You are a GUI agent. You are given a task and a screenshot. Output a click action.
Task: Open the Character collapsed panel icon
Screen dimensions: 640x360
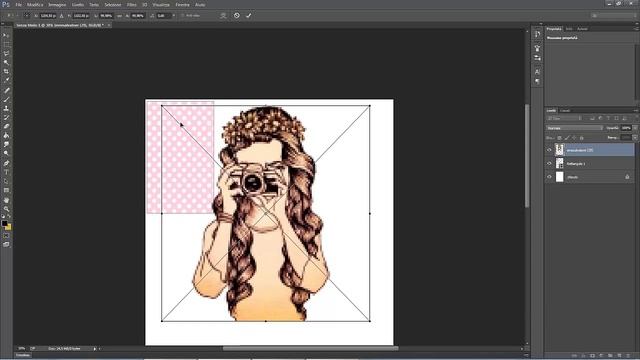pos(537,71)
